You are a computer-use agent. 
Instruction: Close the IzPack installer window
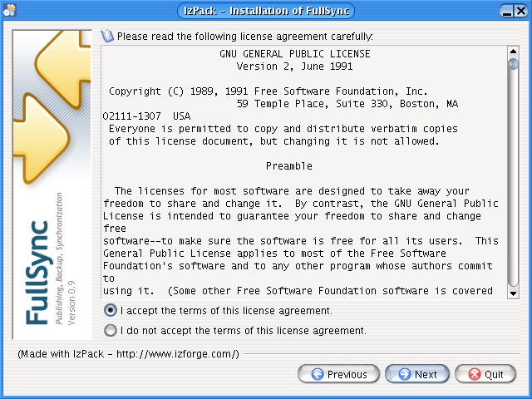click(x=521, y=11)
